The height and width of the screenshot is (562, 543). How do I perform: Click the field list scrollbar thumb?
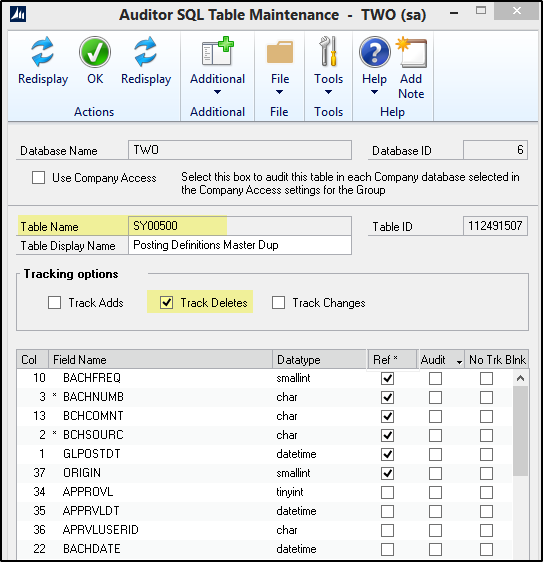click(520, 431)
